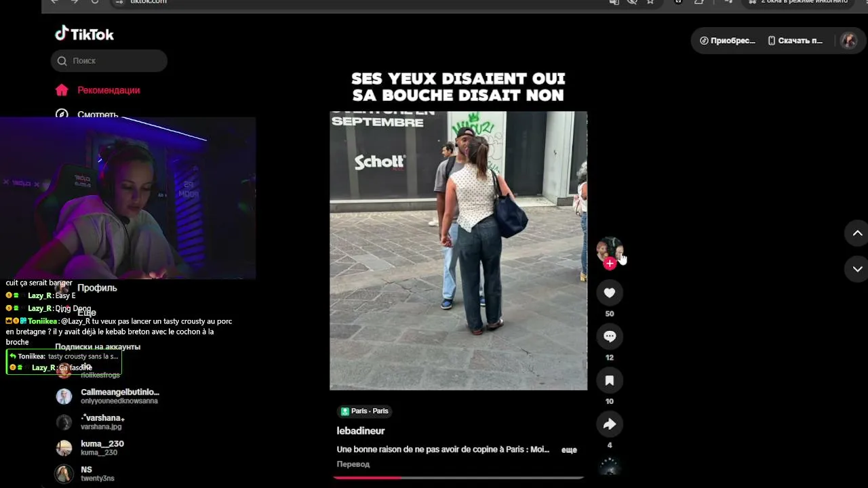868x488 pixels.
Task: Click the chat message 'Lazy_R: Ding Dong'
Action: tap(48, 308)
